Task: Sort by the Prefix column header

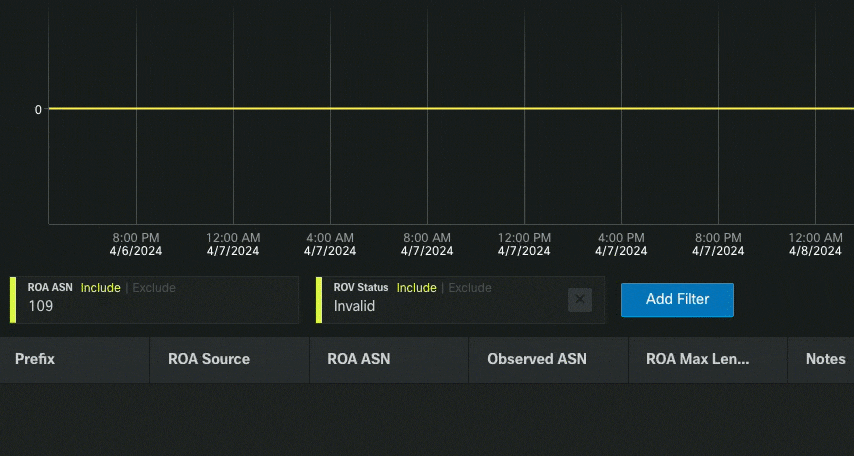Action: point(35,359)
